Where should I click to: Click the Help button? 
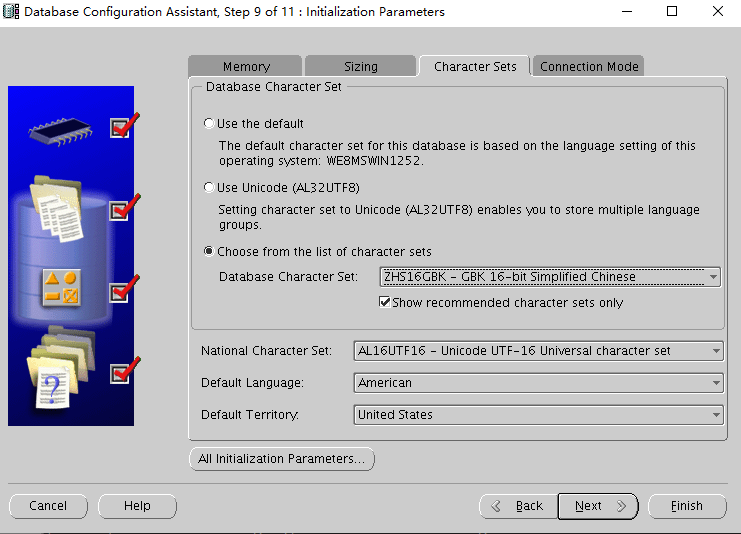click(x=137, y=506)
